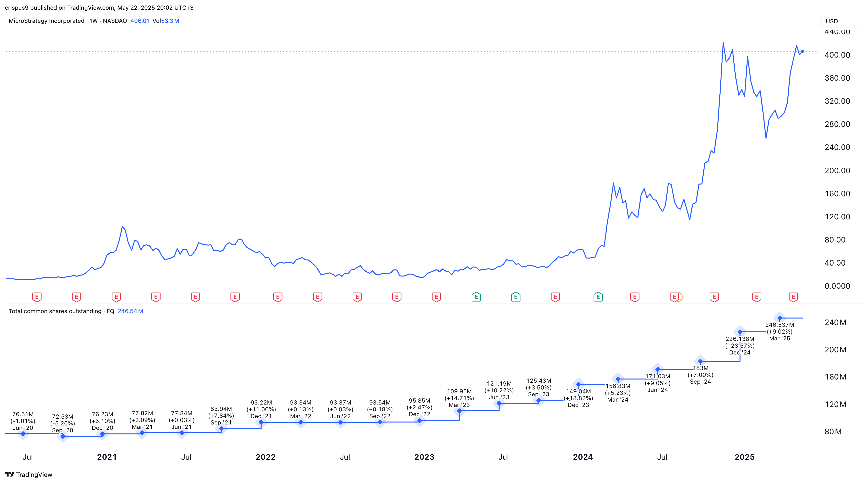The width and height of the screenshot is (868, 483).
Task: Click the Dec '23 149.04M diamond marker
Action: pos(579,384)
